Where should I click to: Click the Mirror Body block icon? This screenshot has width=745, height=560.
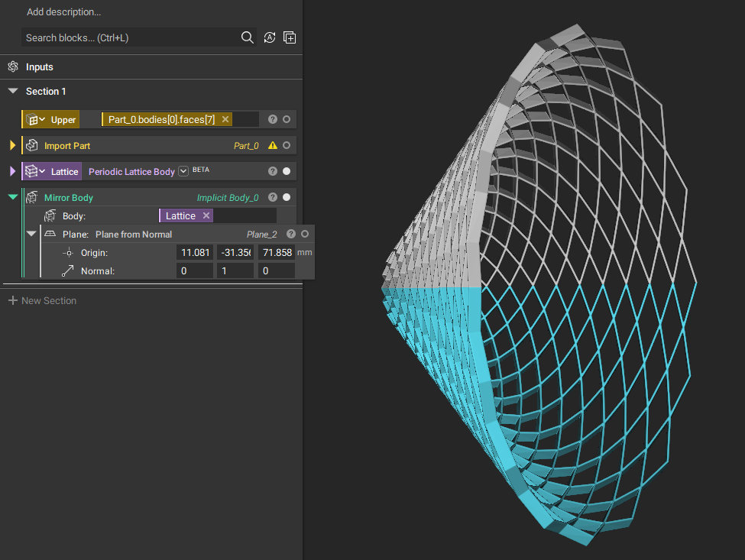[32, 197]
